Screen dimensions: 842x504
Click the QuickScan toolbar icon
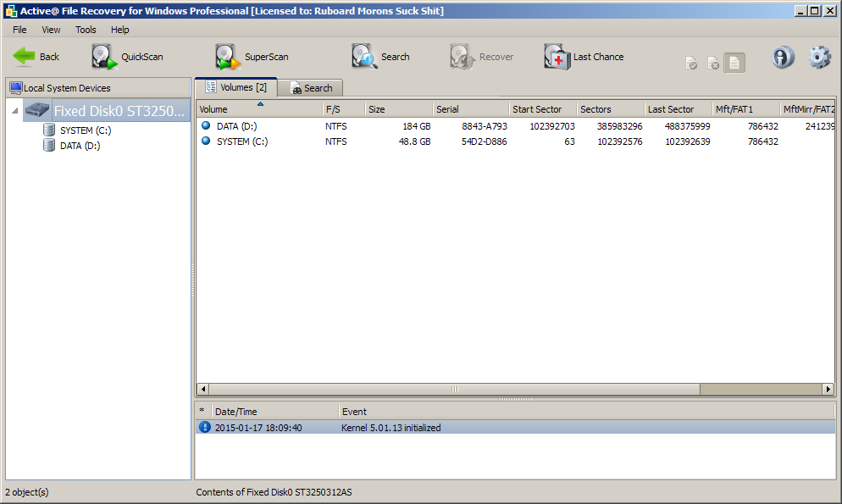(105, 57)
